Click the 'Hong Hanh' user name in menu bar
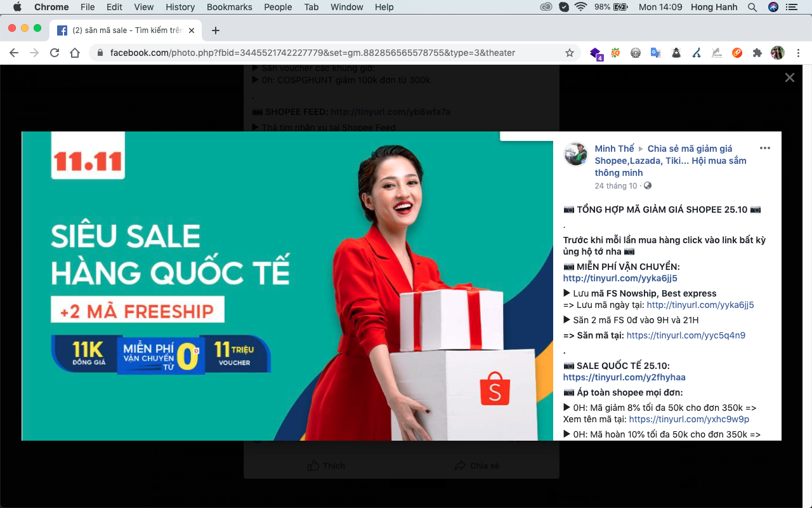 [714, 7]
